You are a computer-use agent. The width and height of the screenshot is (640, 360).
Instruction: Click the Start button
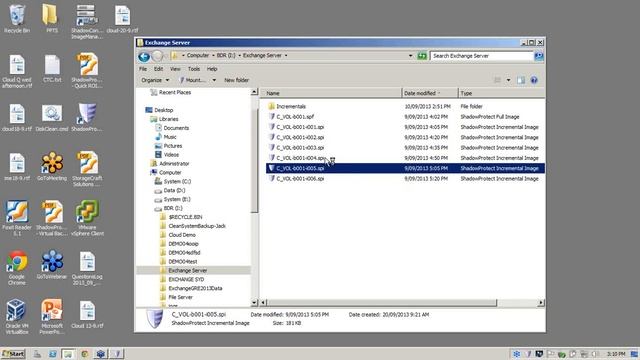13,353
